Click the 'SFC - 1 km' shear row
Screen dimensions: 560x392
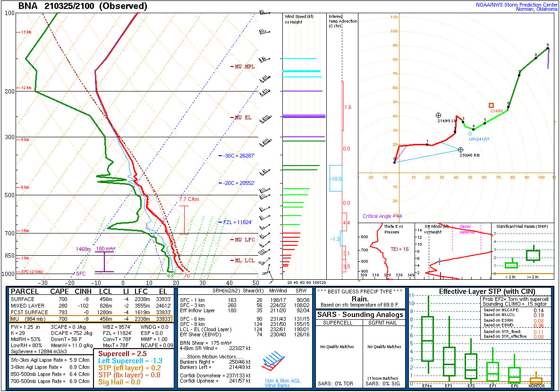(245, 300)
